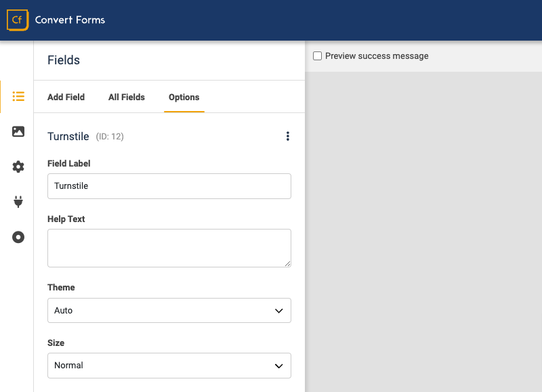
Task: Click the Fields panel heading
Action: (x=64, y=60)
